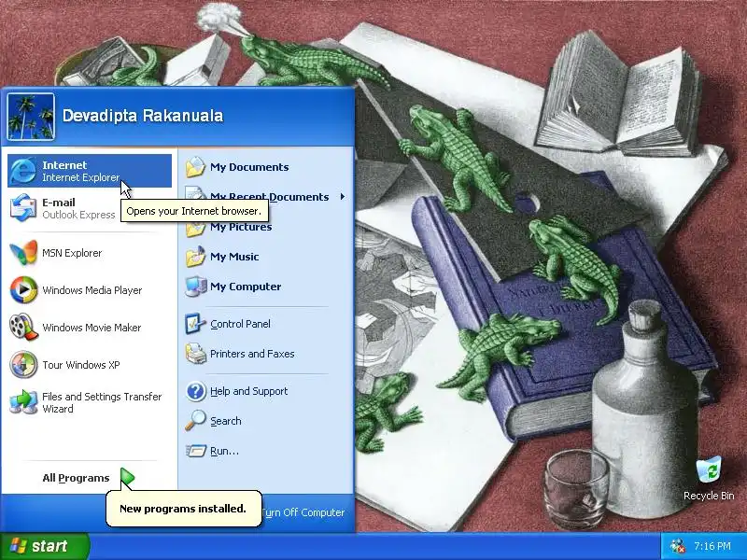The height and width of the screenshot is (560, 747).
Task: Open the Internet Explorer icon in Start menu
Action: point(22,171)
